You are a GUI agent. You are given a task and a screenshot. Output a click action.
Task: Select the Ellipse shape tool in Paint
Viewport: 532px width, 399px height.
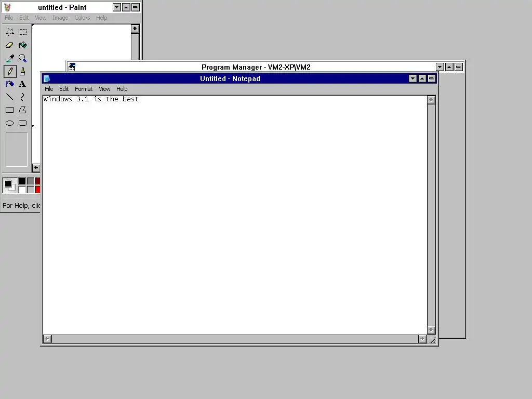click(9, 123)
